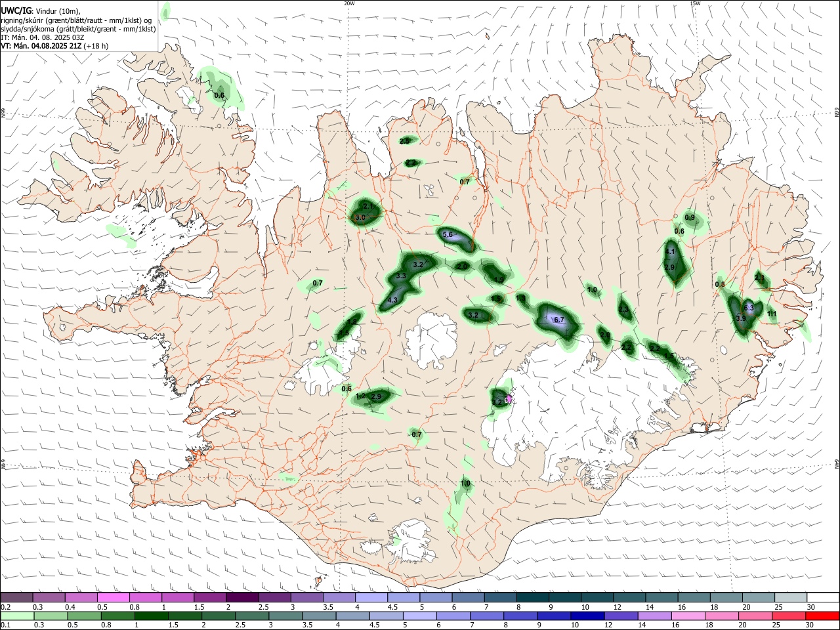Pick the dark green swatch labeled 1 in lower row
Viewport: 840px width, 630px height.
click(151, 616)
